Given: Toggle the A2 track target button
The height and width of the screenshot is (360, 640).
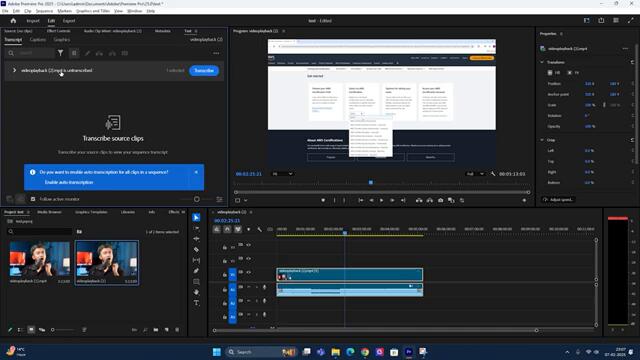Looking at the screenshot, I should [x=232, y=303].
